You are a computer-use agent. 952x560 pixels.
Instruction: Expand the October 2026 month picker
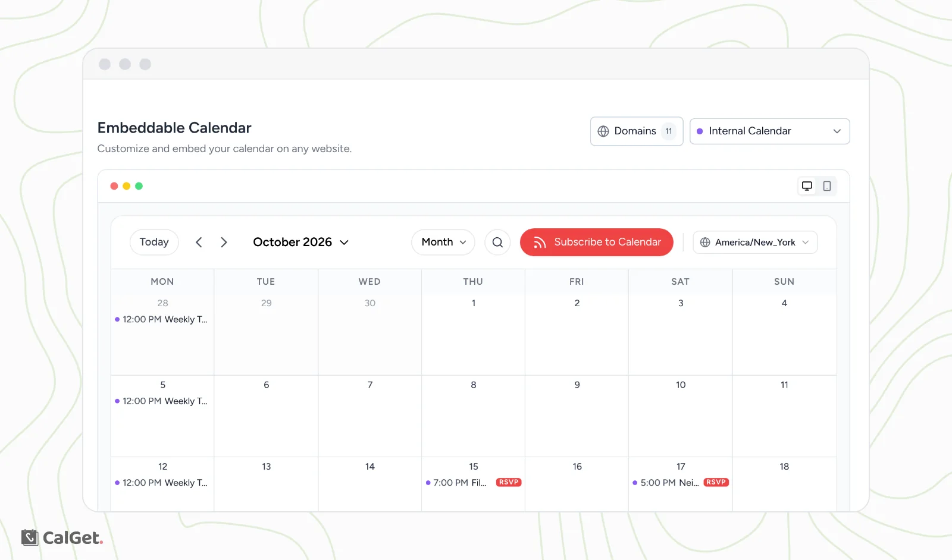tap(300, 243)
